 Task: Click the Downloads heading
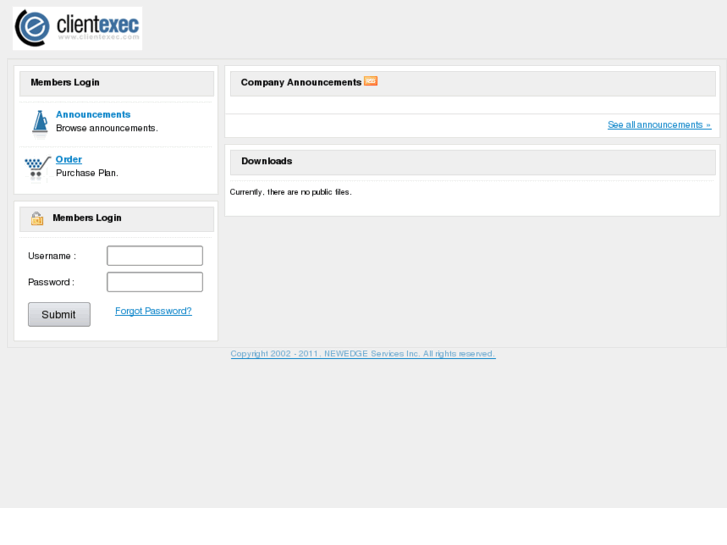pyautogui.click(x=267, y=161)
